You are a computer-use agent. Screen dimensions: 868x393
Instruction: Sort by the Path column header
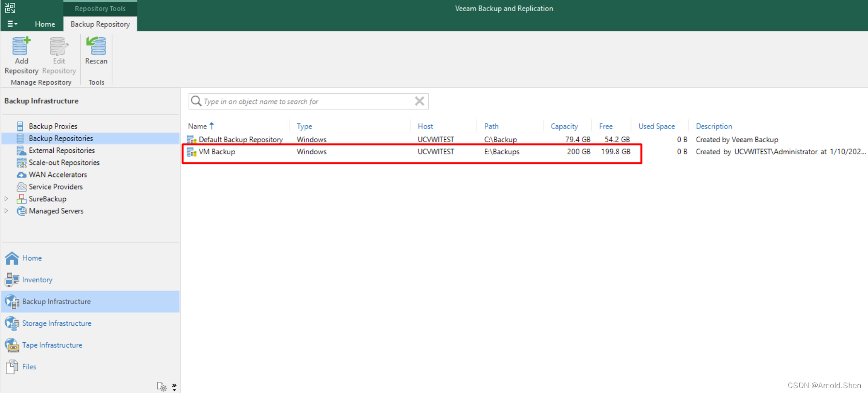pos(491,126)
